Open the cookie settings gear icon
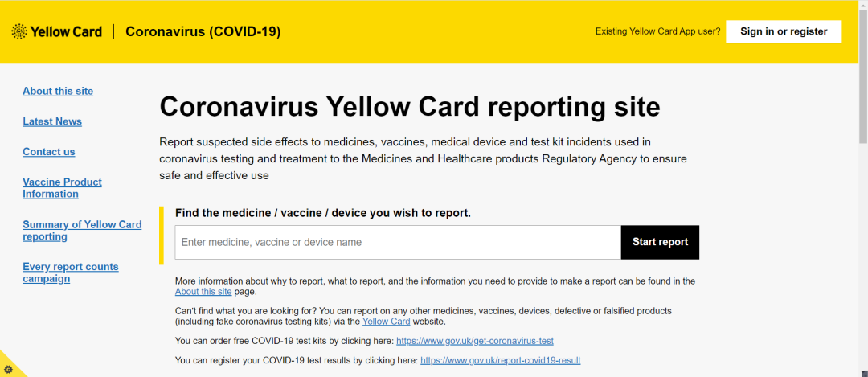Viewport: 868px width, 377px height. point(8,369)
